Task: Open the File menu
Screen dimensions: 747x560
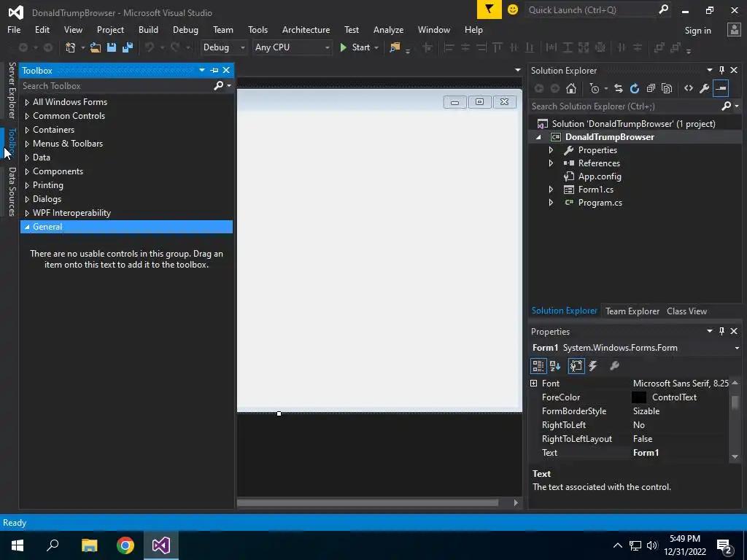Action: 14,29
